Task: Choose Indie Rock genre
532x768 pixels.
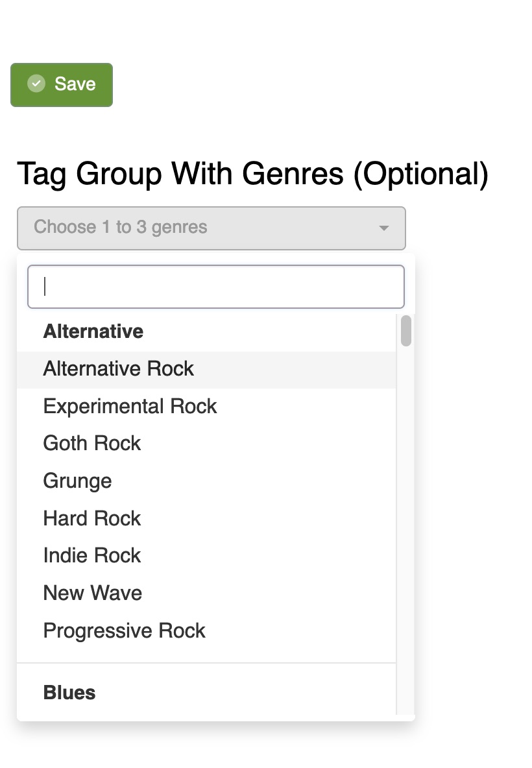Action: click(92, 556)
